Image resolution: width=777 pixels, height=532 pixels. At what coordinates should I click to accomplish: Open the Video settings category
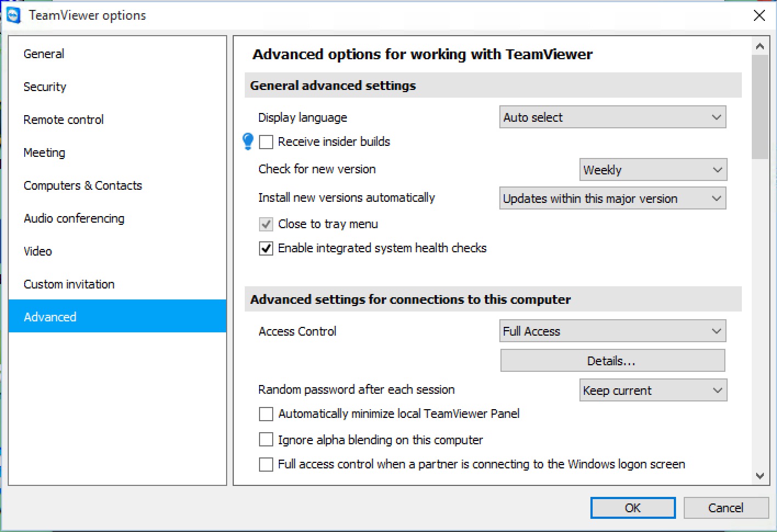[x=117, y=251]
